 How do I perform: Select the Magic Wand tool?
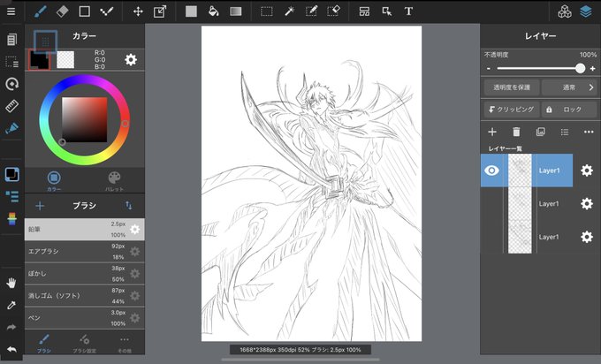coord(289,11)
